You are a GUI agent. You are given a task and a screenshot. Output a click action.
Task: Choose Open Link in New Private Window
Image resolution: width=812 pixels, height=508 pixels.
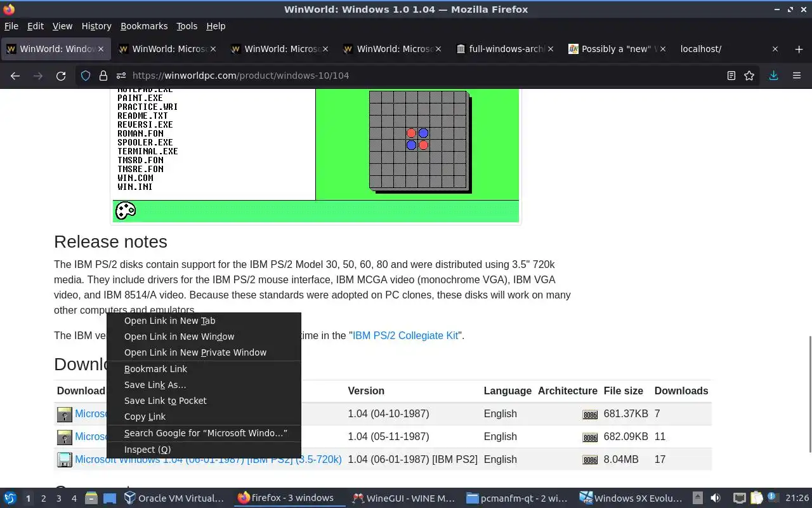point(204,352)
